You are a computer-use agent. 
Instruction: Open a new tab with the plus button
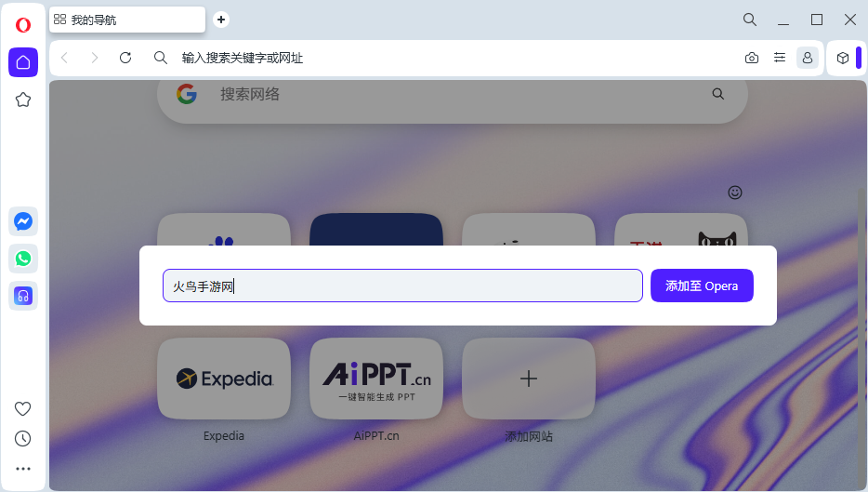pyautogui.click(x=221, y=20)
